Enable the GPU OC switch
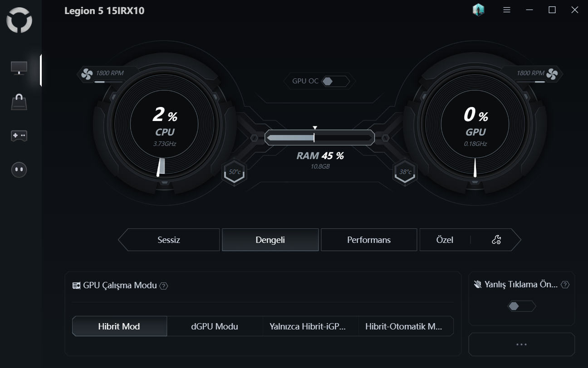 (335, 82)
